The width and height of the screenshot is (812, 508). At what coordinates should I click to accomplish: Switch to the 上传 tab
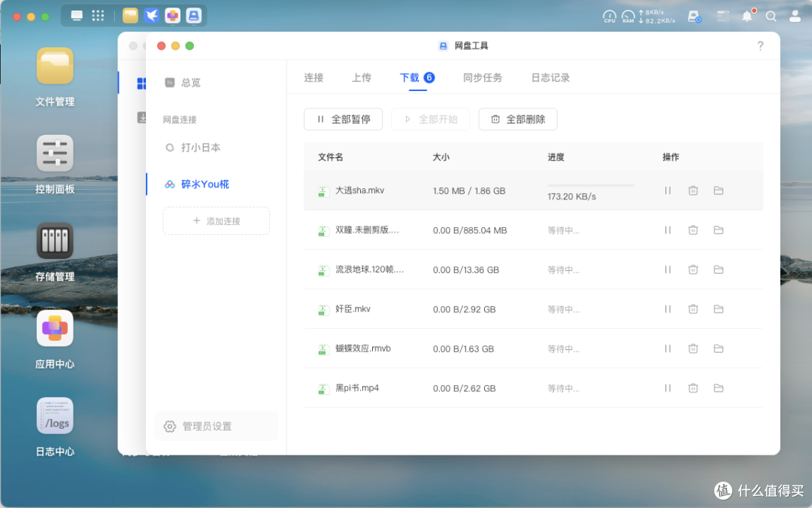tap(362, 78)
